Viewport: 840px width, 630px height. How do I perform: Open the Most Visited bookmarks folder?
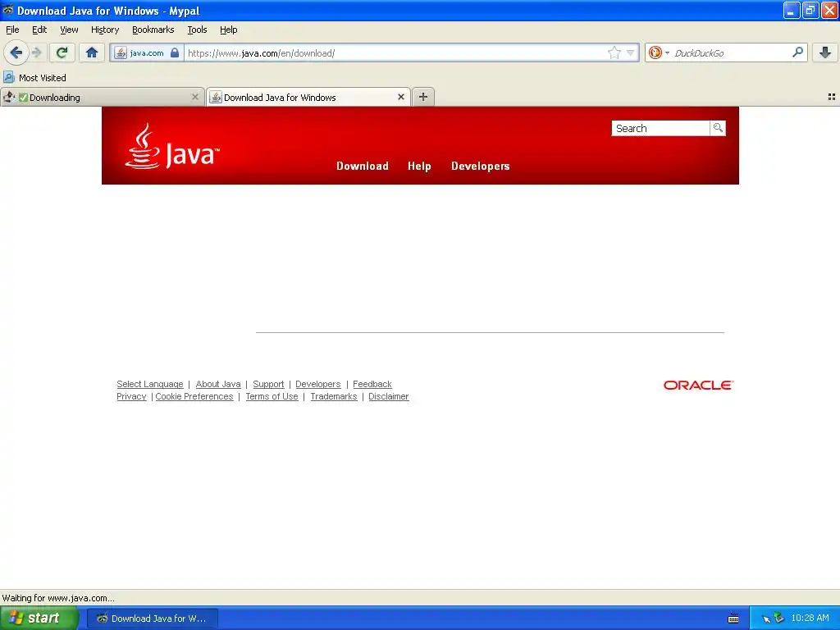click(34, 78)
